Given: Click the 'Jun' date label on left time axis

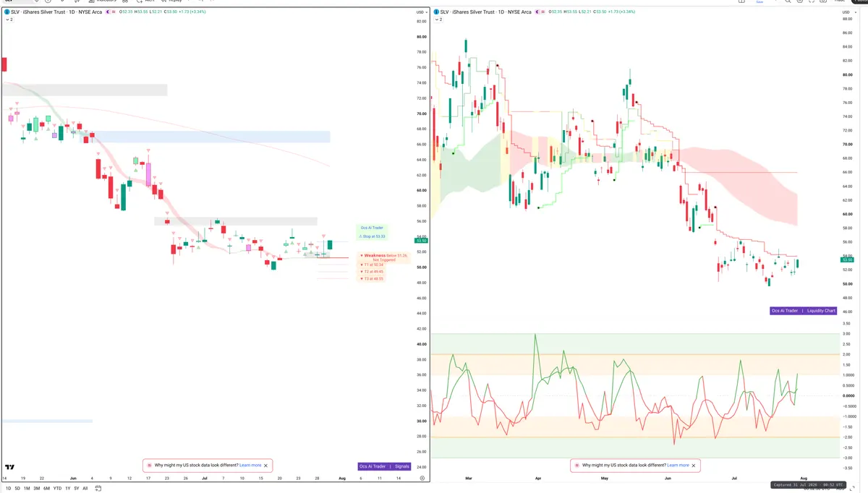Looking at the screenshot, I should click(x=72, y=479).
